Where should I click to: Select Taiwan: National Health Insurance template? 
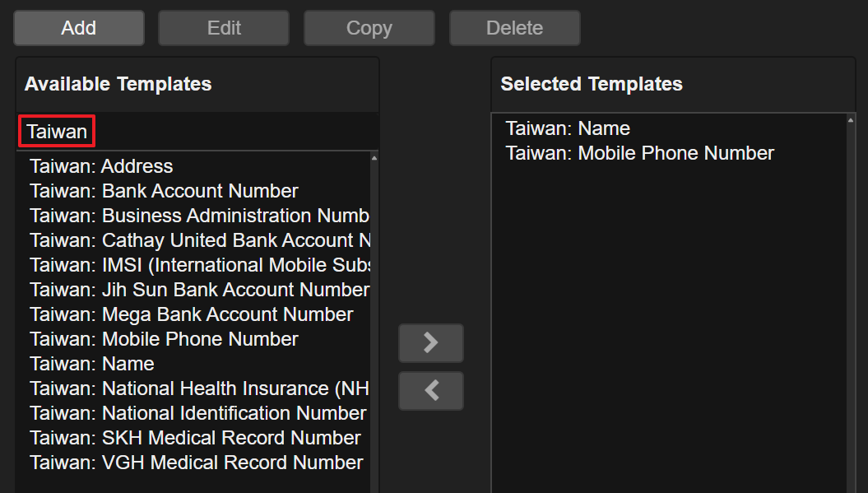[x=198, y=388]
